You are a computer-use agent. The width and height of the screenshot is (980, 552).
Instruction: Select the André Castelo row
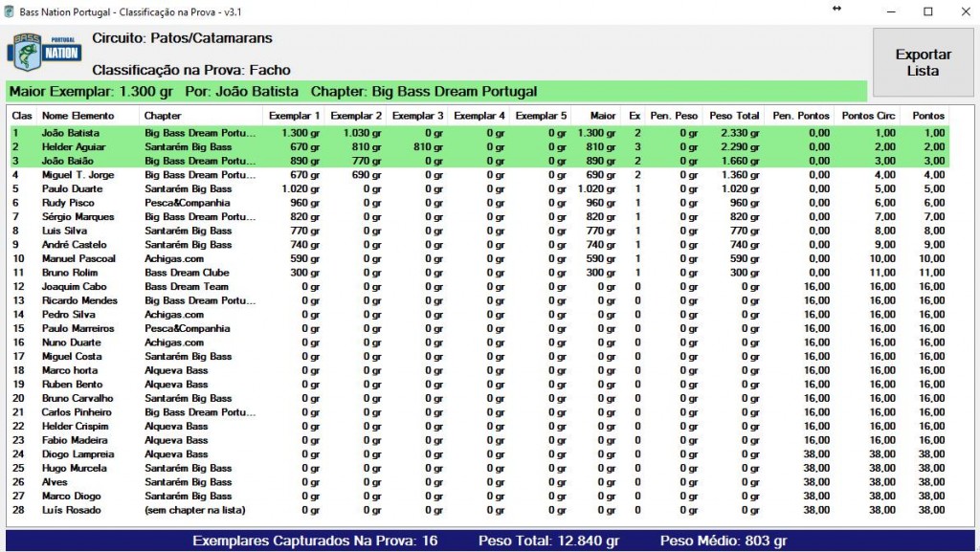[x=479, y=244]
